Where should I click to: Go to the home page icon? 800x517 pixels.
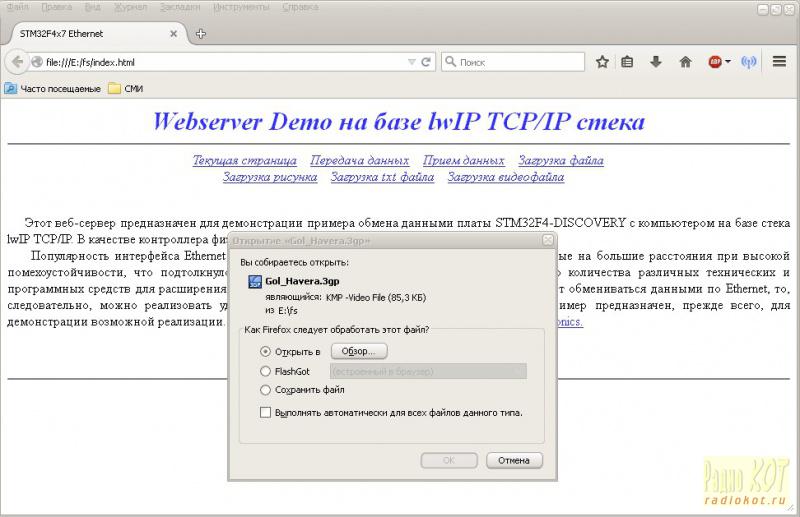685,62
